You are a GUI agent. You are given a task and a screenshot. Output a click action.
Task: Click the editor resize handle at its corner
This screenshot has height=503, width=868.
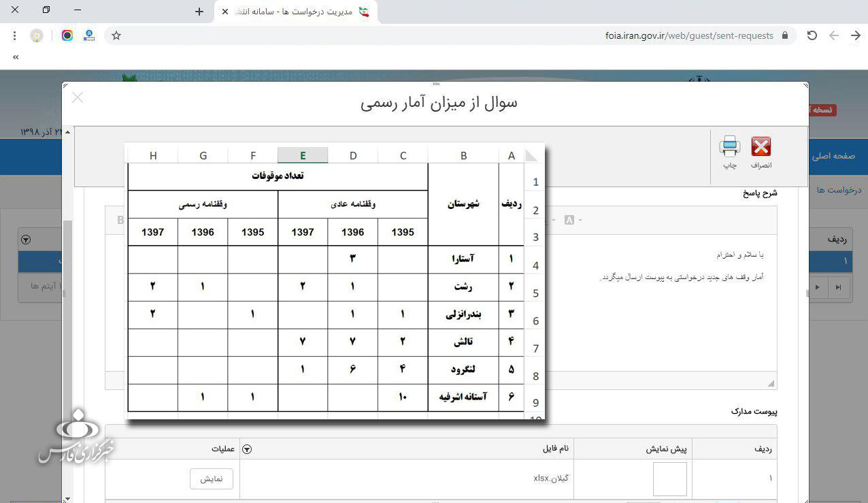pos(771,384)
